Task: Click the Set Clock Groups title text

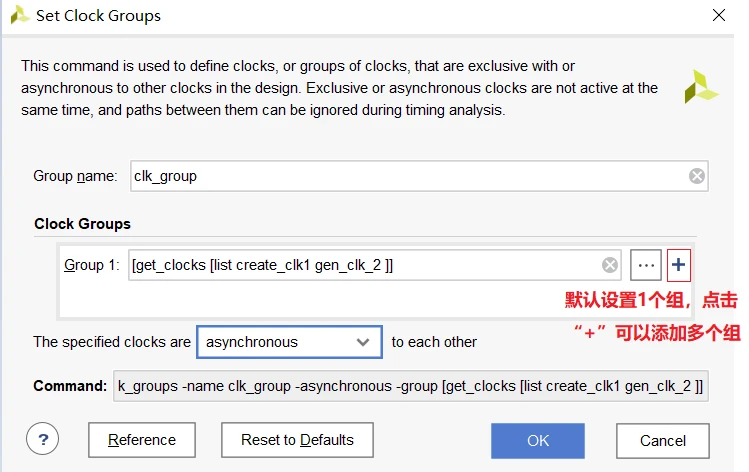Action: tap(98, 16)
